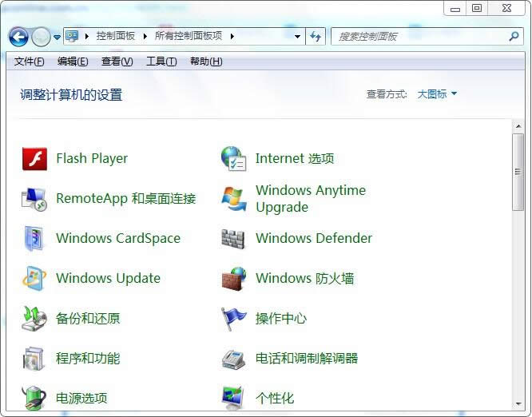
Task: Open the Windows Update icon
Action: tap(34, 278)
